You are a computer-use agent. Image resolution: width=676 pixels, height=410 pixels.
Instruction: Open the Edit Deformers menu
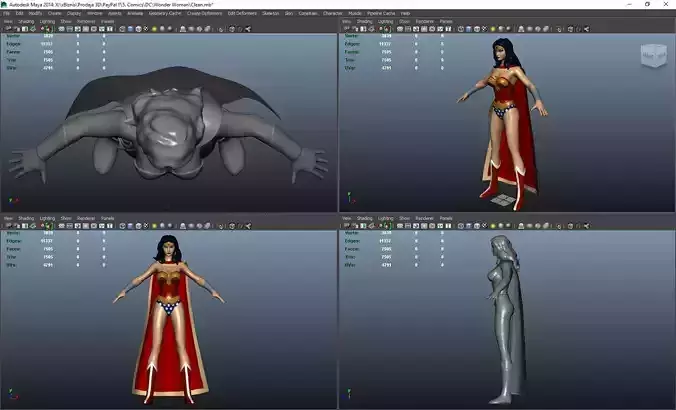(242, 13)
